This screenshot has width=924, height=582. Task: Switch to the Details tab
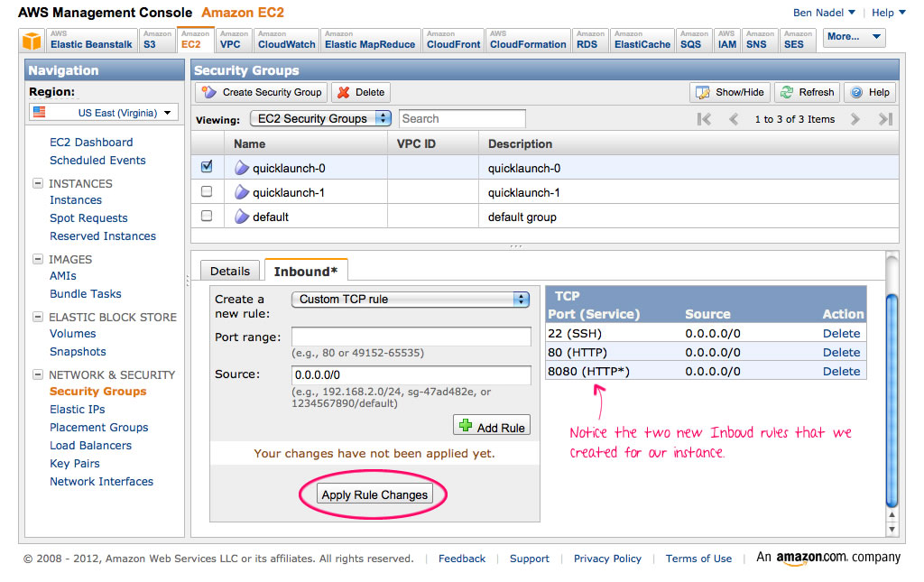230,271
